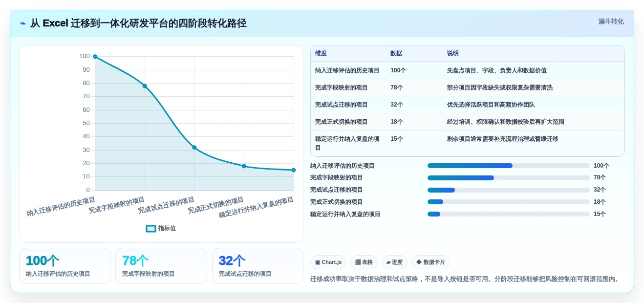Click the 维度 column header
Screen dimensions: 644x303
[321, 54]
